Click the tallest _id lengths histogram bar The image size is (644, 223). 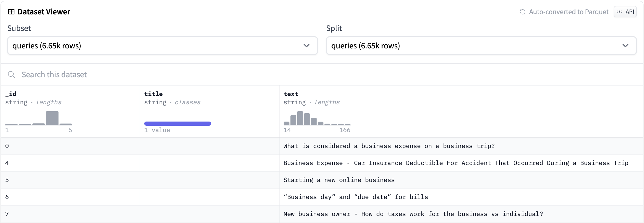pyautogui.click(x=52, y=118)
